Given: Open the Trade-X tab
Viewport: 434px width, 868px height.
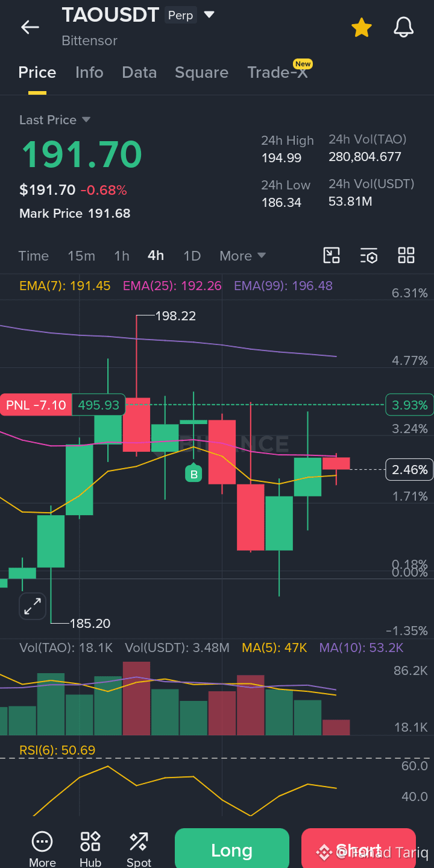Looking at the screenshot, I should pos(277,72).
